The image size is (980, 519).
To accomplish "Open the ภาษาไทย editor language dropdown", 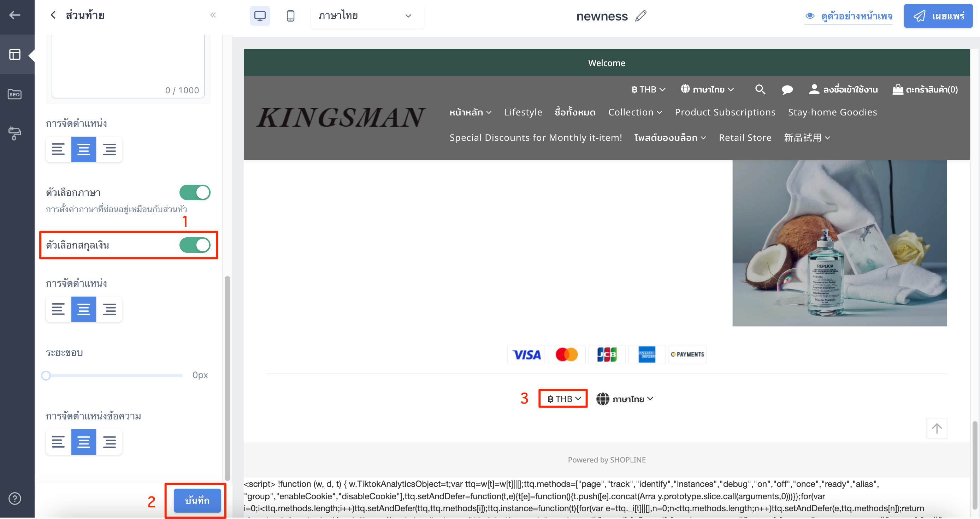I will point(367,16).
